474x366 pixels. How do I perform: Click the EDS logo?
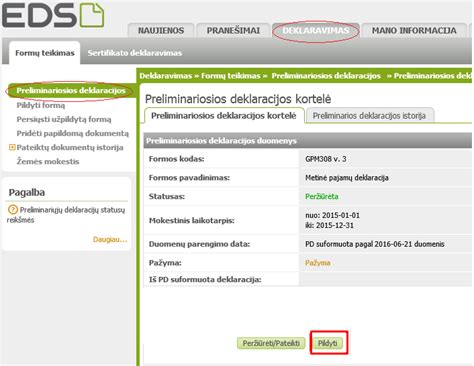pyautogui.click(x=53, y=15)
